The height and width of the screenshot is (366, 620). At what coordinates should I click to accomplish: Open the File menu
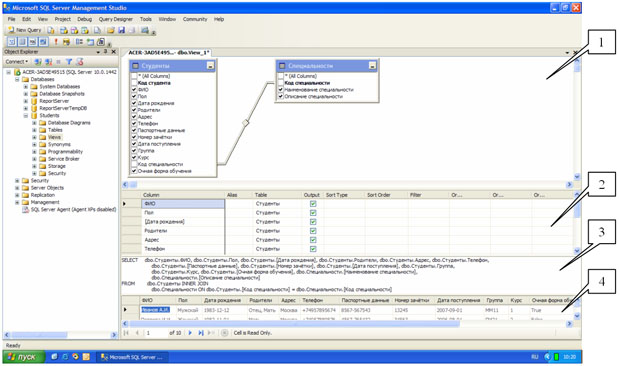(x=11, y=19)
